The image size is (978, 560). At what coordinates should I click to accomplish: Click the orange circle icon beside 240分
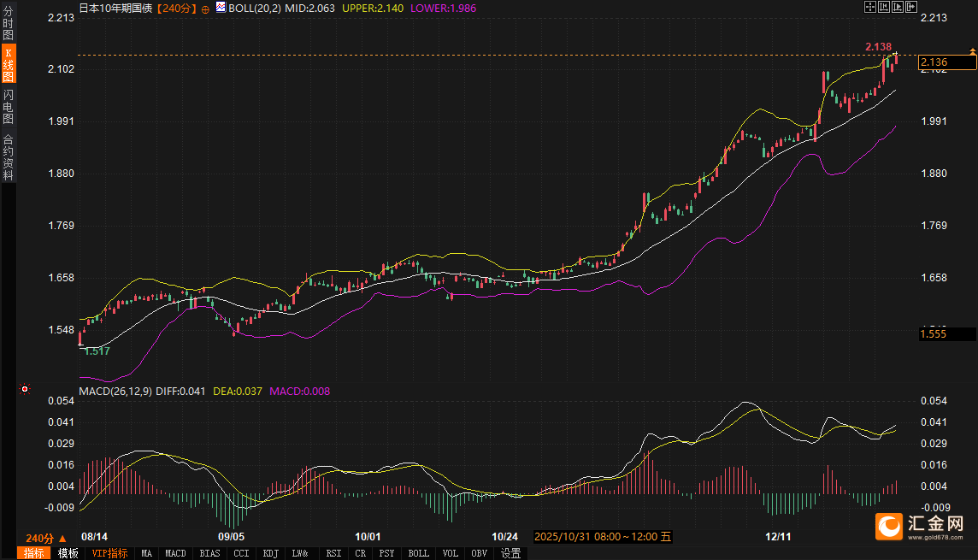[x=205, y=9]
